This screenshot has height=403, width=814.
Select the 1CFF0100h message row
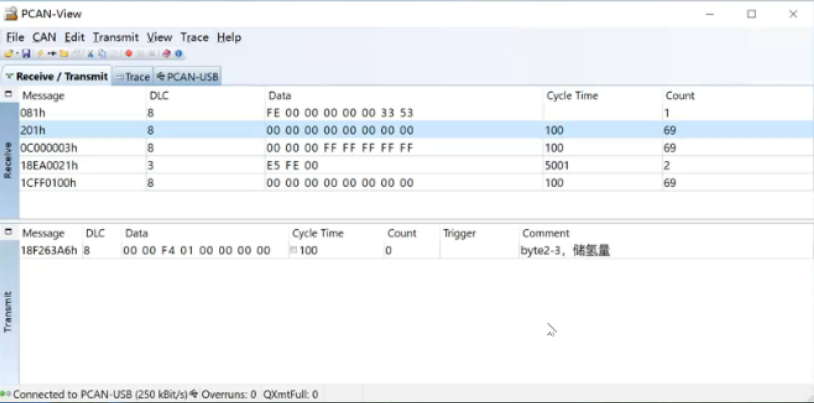point(416,183)
